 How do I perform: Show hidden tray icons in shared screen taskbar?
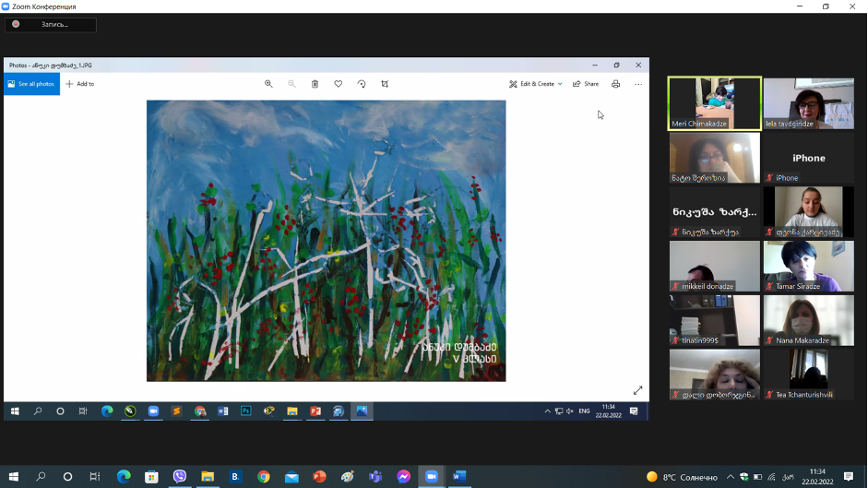(548, 411)
